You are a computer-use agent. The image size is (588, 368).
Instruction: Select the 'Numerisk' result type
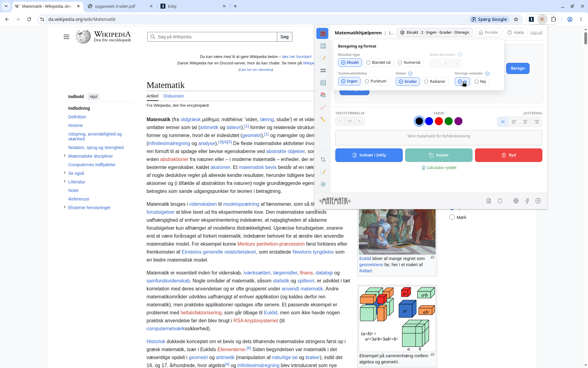[409, 63]
